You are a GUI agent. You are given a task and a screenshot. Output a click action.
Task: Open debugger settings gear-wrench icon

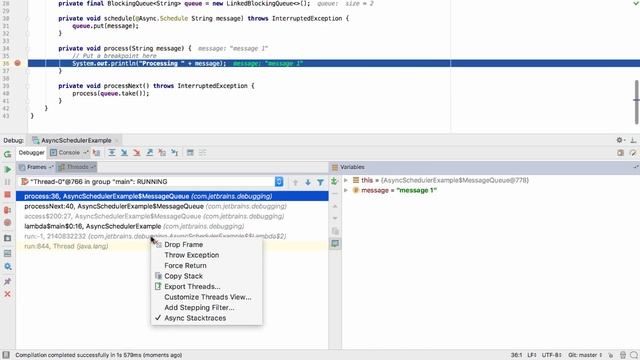pyautogui.click(x=7, y=267)
